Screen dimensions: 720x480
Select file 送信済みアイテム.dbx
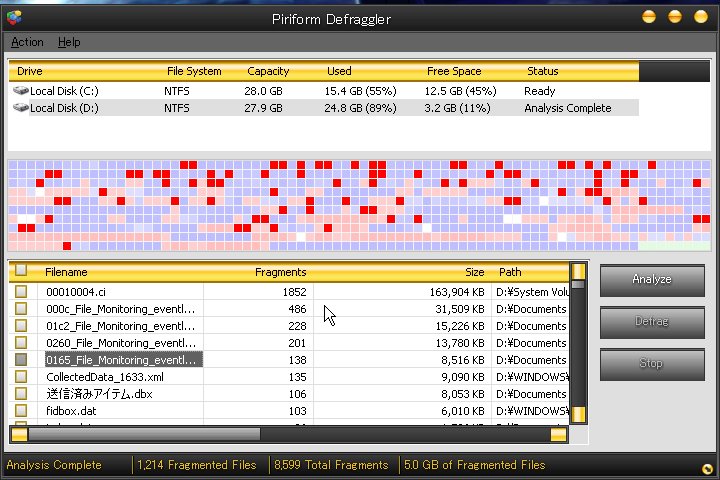click(x=99, y=394)
